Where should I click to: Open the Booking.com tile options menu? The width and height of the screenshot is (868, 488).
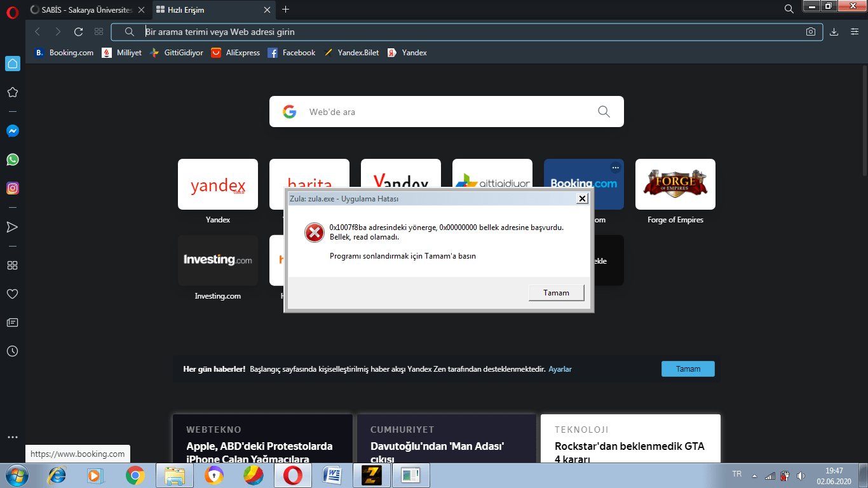pyautogui.click(x=615, y=168)
